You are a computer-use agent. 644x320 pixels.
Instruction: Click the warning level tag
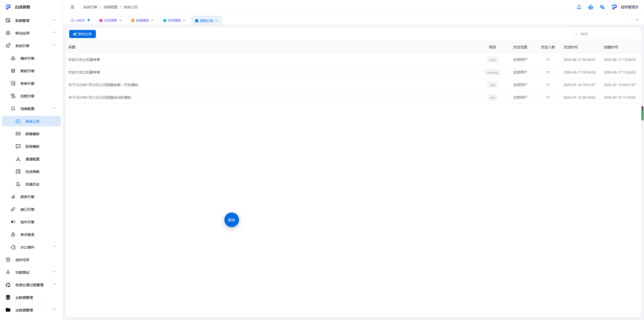pos(493,72)
